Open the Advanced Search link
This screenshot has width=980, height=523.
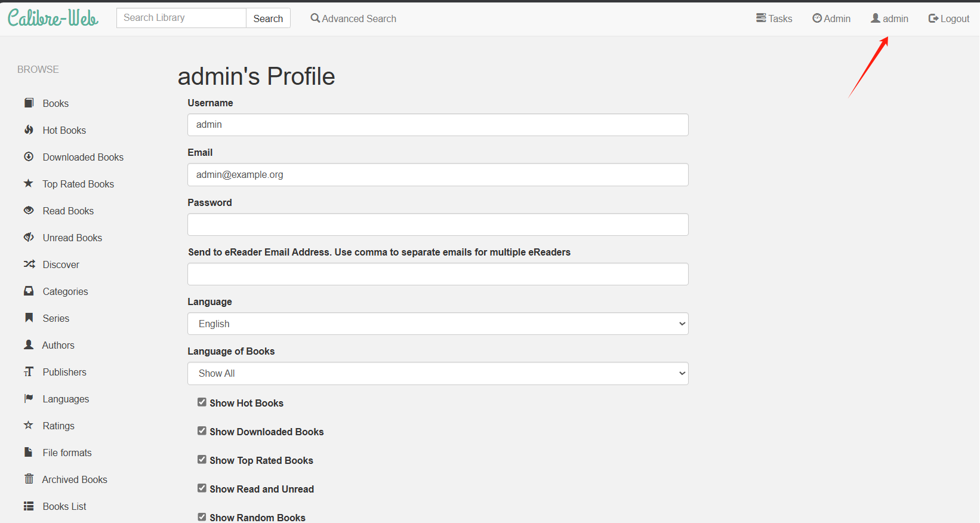point(353,19)
